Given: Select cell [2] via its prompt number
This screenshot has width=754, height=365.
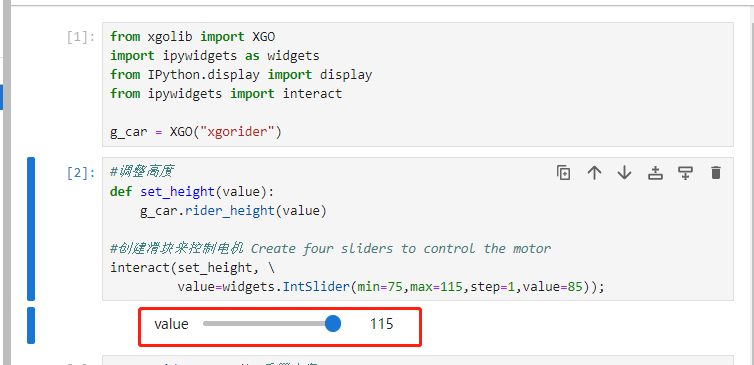Looking at the screenshot, I should click(x=81, y=173).
